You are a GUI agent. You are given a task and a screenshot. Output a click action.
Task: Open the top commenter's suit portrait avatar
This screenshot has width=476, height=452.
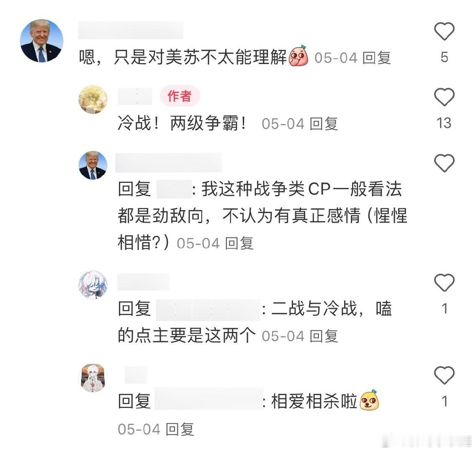pyautogui.click(x=41, y=41)
